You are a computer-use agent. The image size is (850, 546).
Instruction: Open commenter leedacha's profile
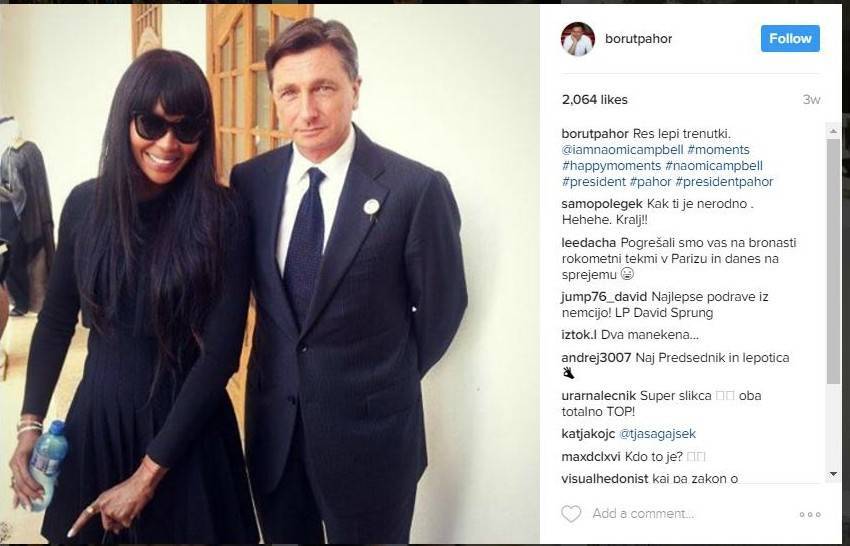(589, 243)
